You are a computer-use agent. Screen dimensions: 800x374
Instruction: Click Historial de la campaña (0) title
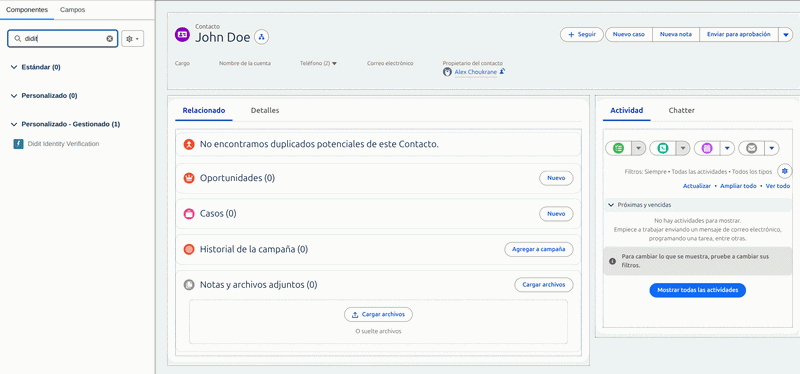(x=254, y=250)
